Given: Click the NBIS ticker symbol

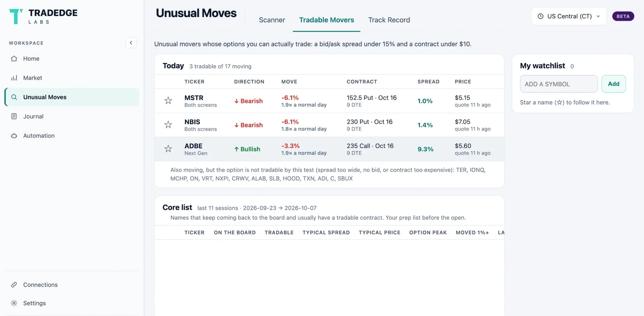Looking at the screenshot, I should tap(192, 122).
